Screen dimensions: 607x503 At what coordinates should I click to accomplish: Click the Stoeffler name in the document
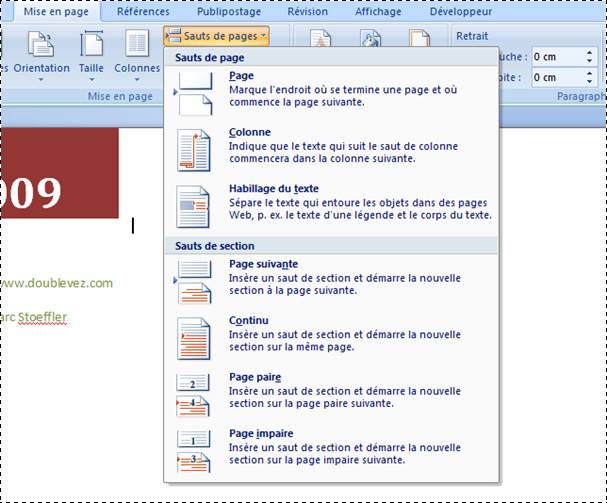click(x=43, y=317)
